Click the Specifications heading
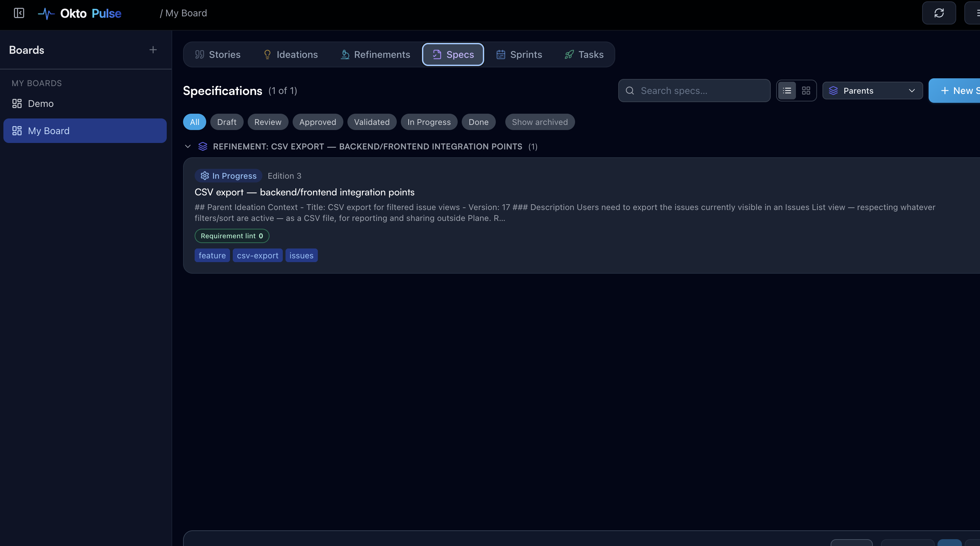The height and width of the screenshot is (546, 980). coord(223,91)
